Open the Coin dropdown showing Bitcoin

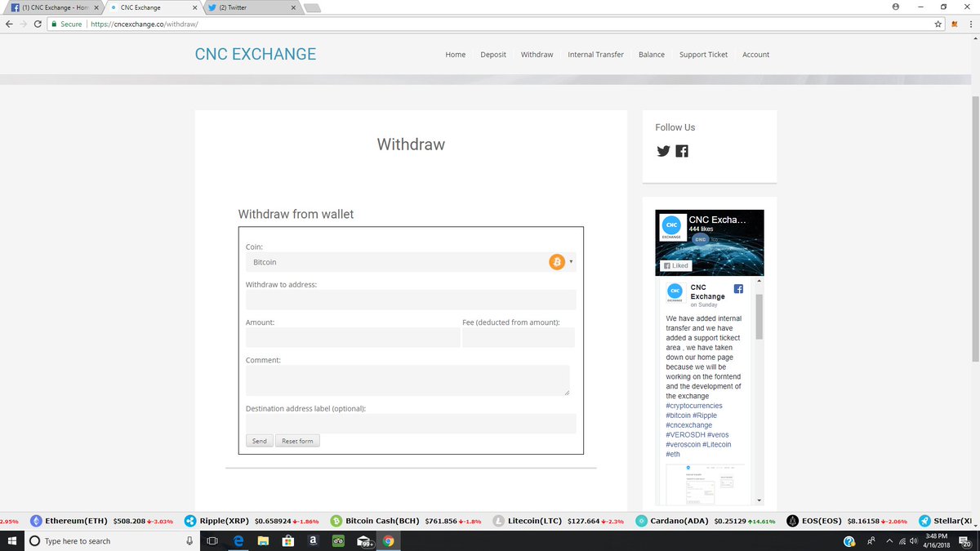point(411,262)
